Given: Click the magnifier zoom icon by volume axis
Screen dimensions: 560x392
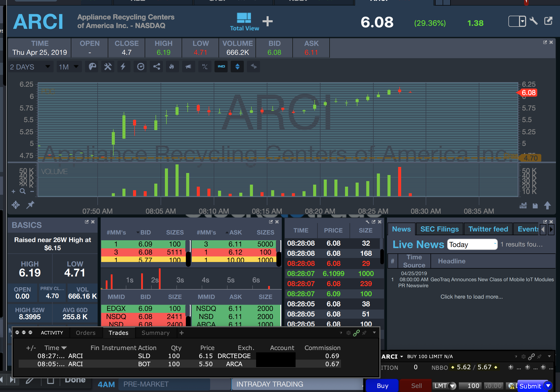Looking at the screenshot, I should coord(23,191).
